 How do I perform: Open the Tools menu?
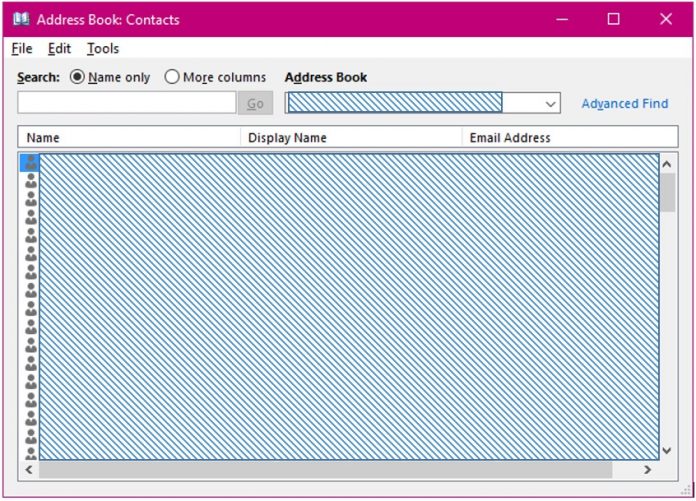(x=103, y=48)
